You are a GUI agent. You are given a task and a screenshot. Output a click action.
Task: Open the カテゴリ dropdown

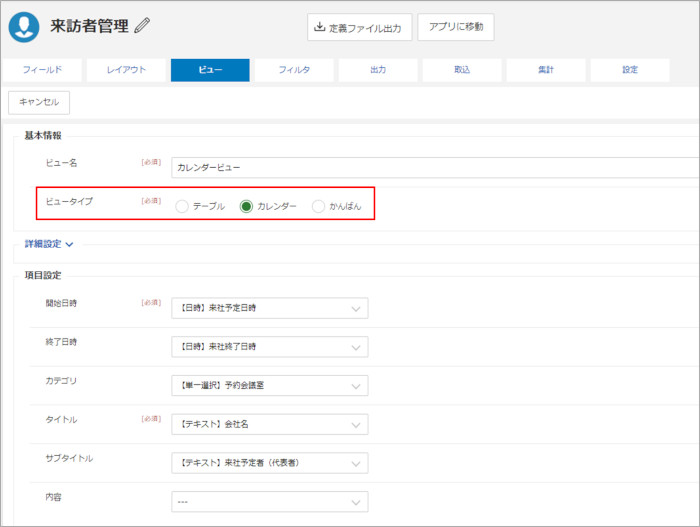[270, 385]
